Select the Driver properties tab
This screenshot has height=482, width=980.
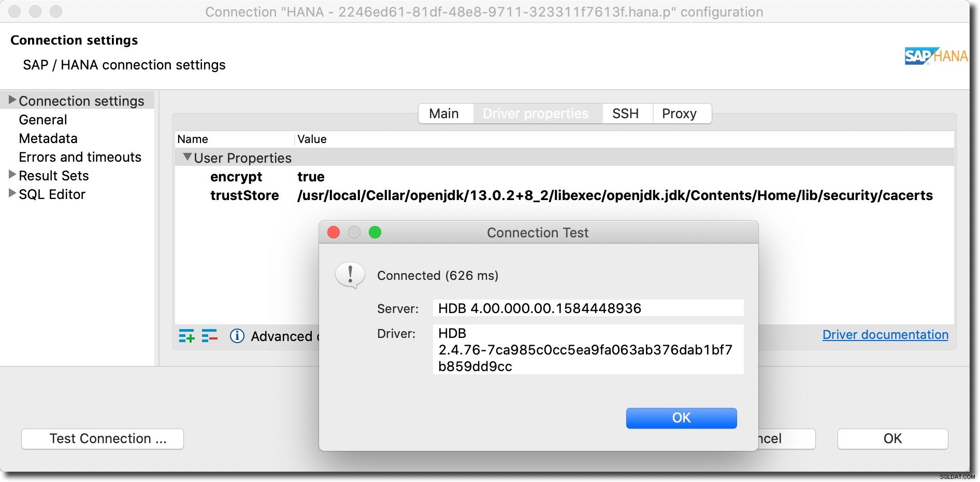tap(536, 114)
